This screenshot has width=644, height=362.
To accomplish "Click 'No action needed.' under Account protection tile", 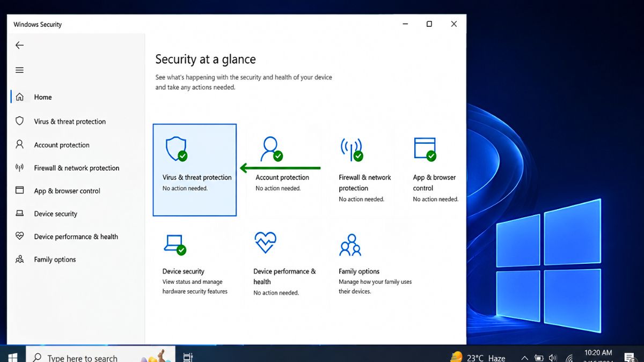I will [x=278, y=188].
